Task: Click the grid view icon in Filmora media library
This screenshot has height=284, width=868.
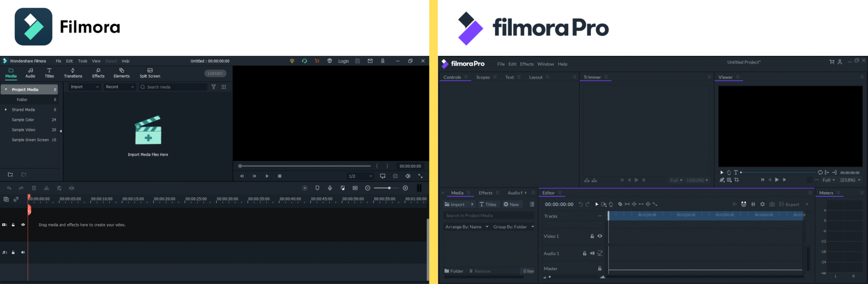Action: coord(224,87)
